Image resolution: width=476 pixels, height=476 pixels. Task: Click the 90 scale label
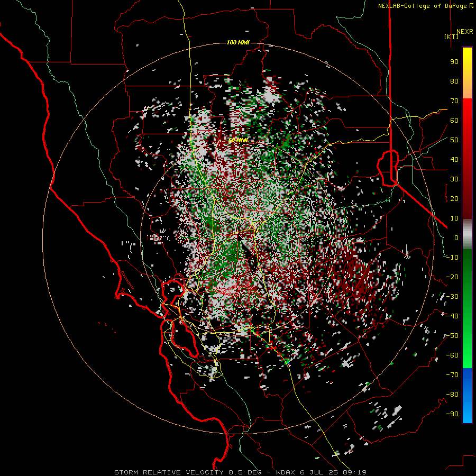click(x=454, y=62)
